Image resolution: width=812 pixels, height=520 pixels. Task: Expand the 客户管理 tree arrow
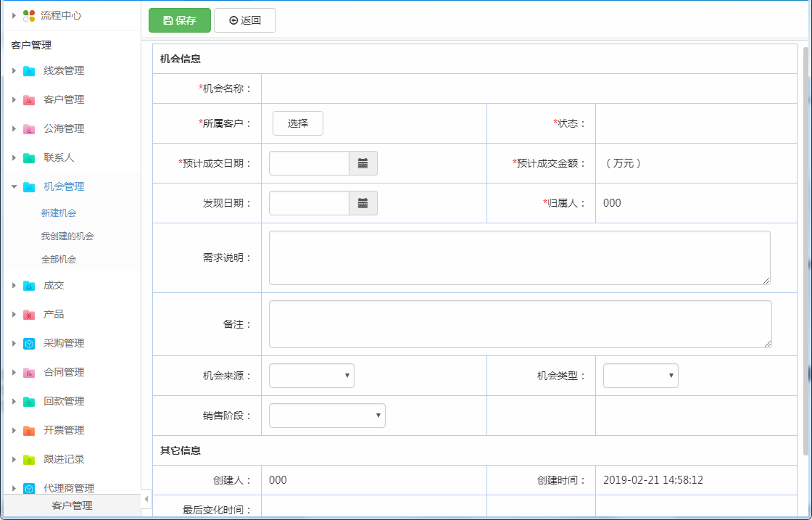point(14,100)
